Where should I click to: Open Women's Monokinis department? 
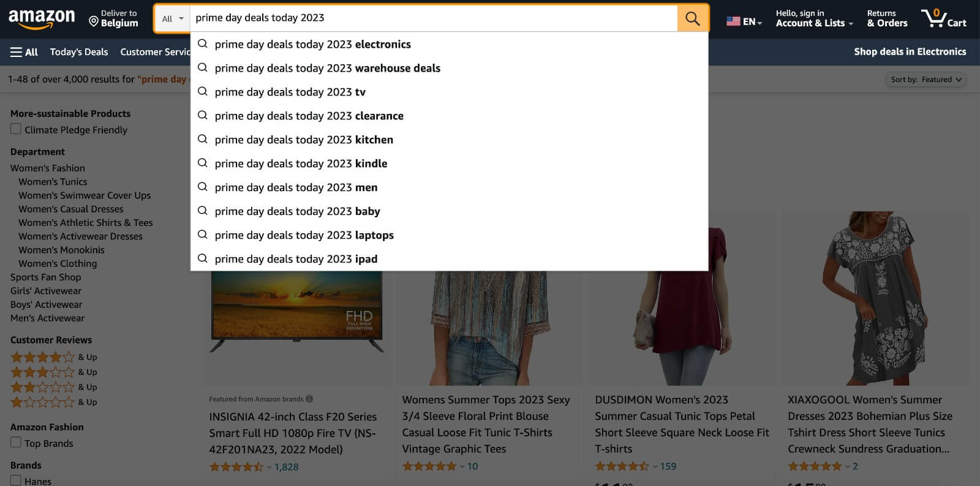[x=61, y=250]
